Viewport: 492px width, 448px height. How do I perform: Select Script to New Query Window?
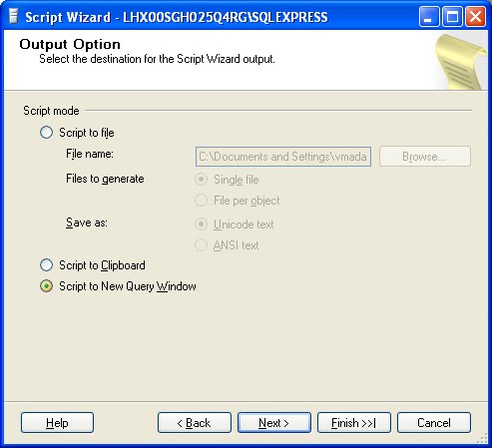click(46, 286)
